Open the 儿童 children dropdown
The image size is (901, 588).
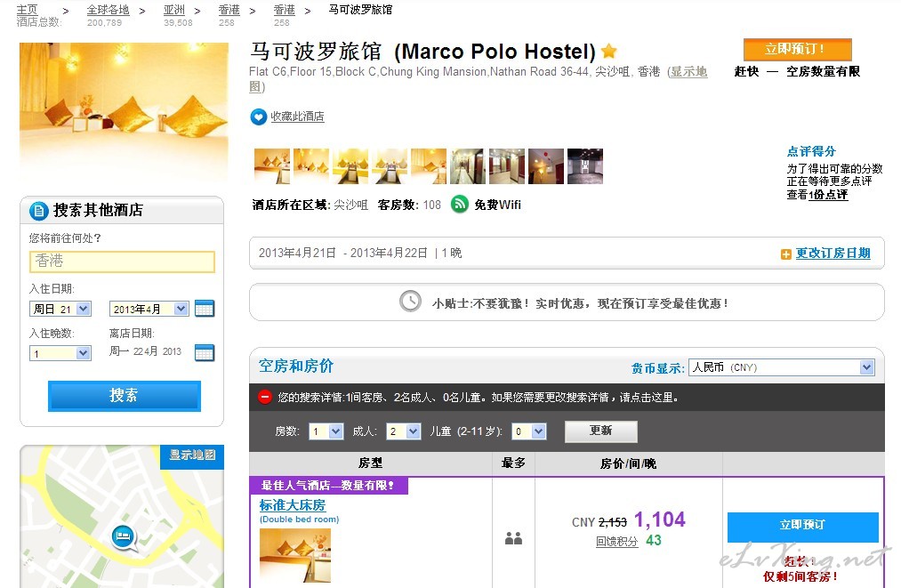click(528, 431)
